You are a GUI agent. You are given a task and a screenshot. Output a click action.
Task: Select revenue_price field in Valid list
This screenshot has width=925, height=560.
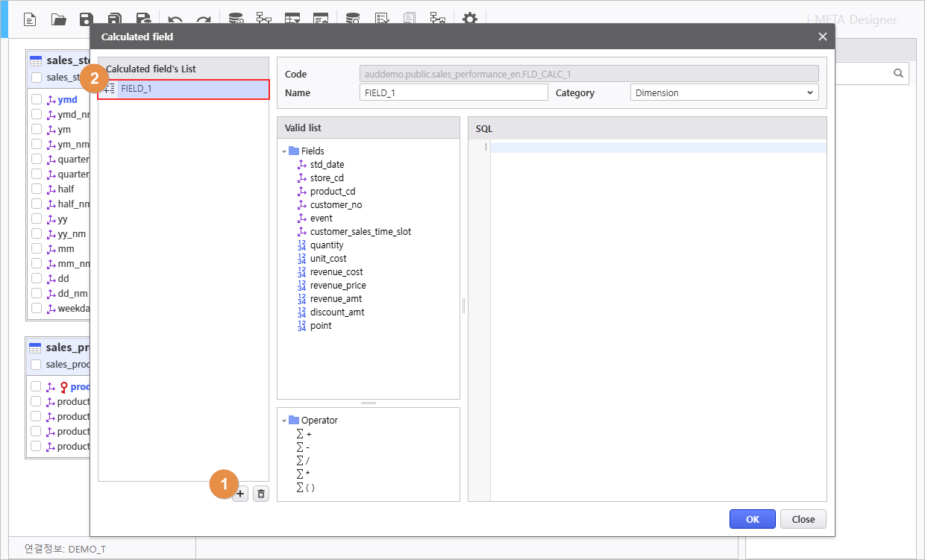pyautogui.click(x=338, y=285)
